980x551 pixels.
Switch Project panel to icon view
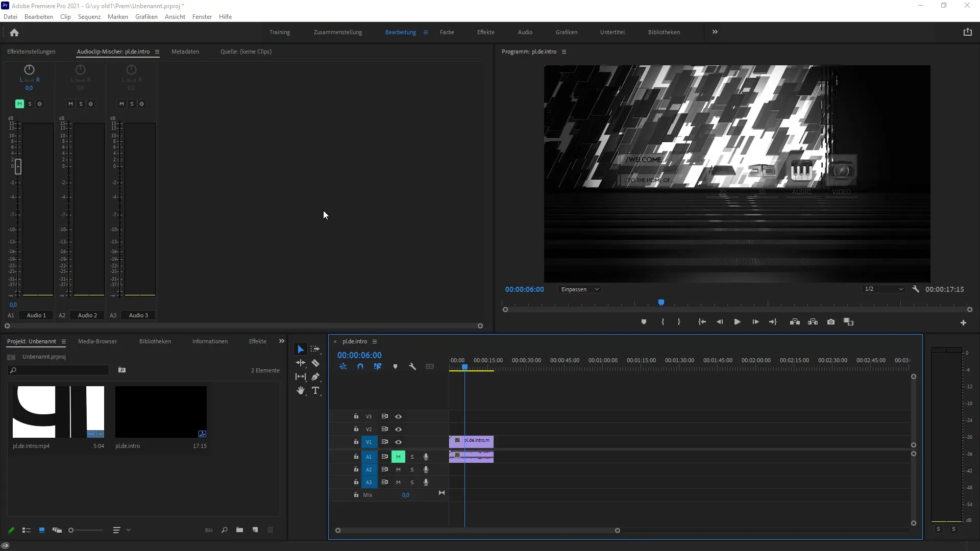[x=42, y=531]
